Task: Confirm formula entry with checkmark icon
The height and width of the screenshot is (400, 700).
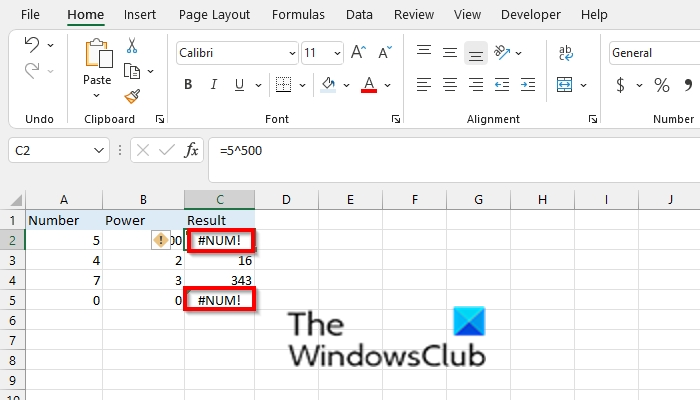Action: point(167,150)
